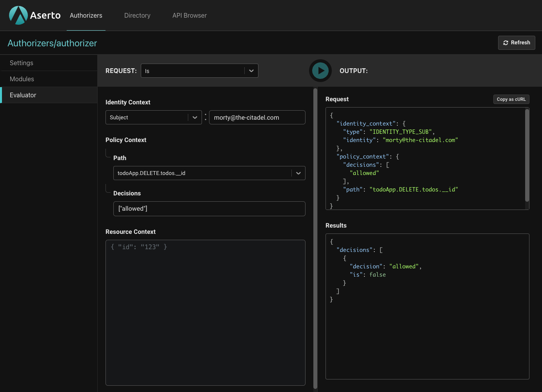Focus the Resource Context text area

(205, 312)
